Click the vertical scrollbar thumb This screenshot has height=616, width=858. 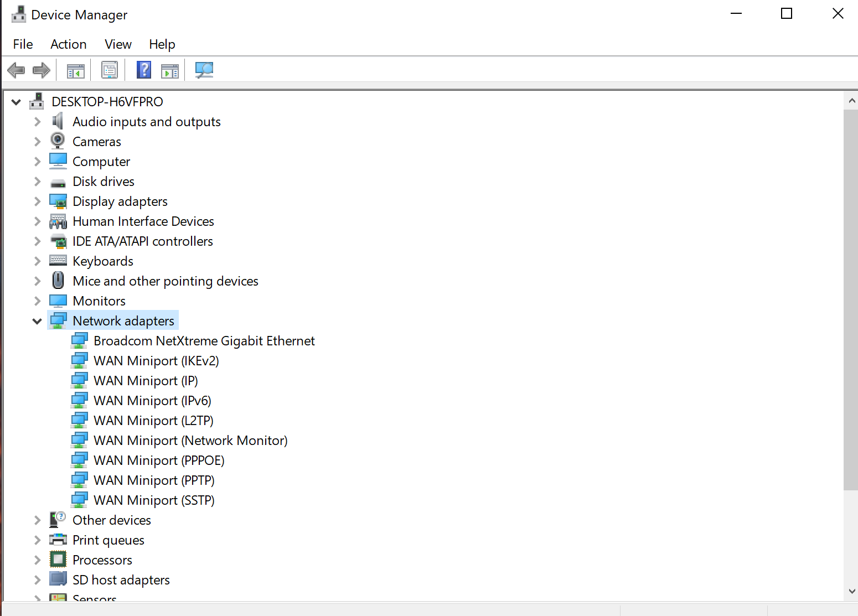click(851, 300)
